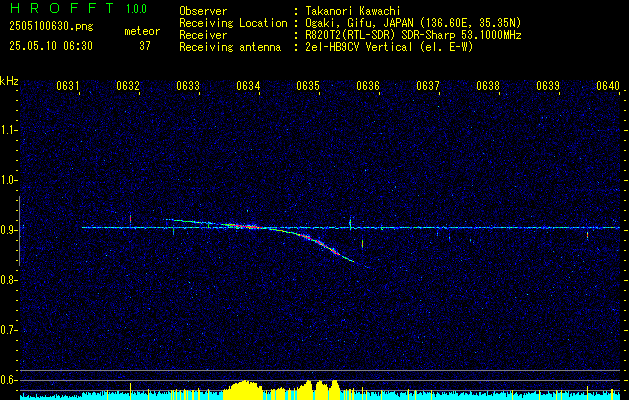
Task: Select the receiver text R820T2(RTL-SDR) SDR-Sharp 53.1000MHz
Action: click(x=413, y=35)
